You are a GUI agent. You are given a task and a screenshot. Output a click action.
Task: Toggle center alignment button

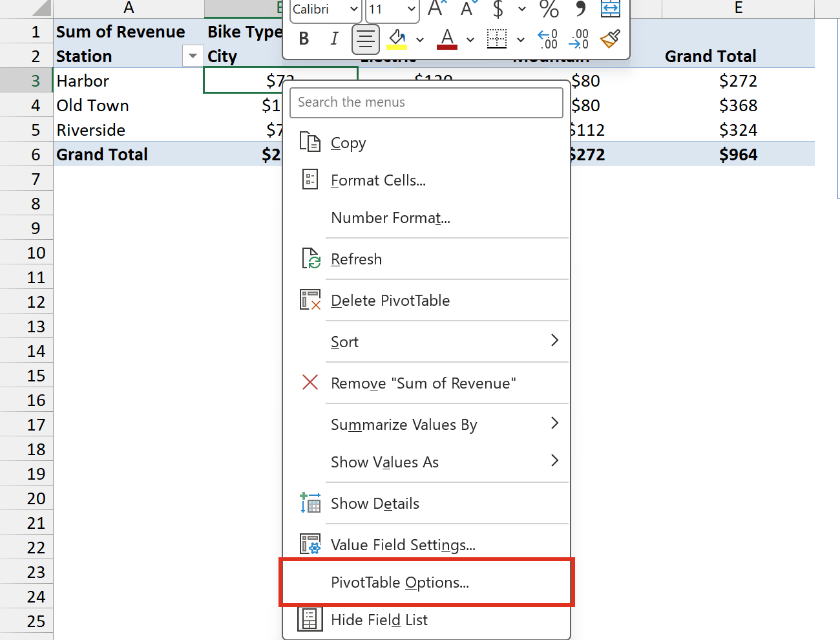[x=365, y=39]
